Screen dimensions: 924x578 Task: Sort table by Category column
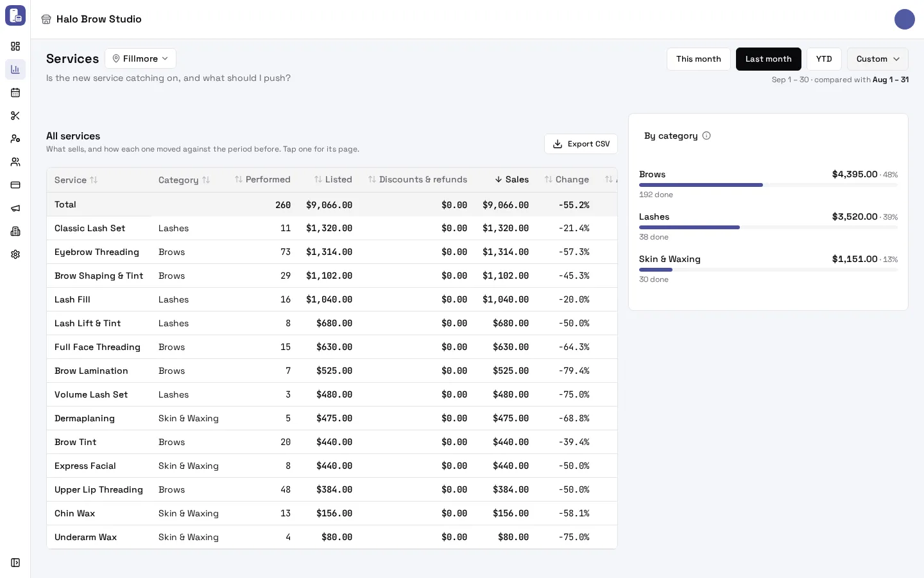[x=184, y=180]
